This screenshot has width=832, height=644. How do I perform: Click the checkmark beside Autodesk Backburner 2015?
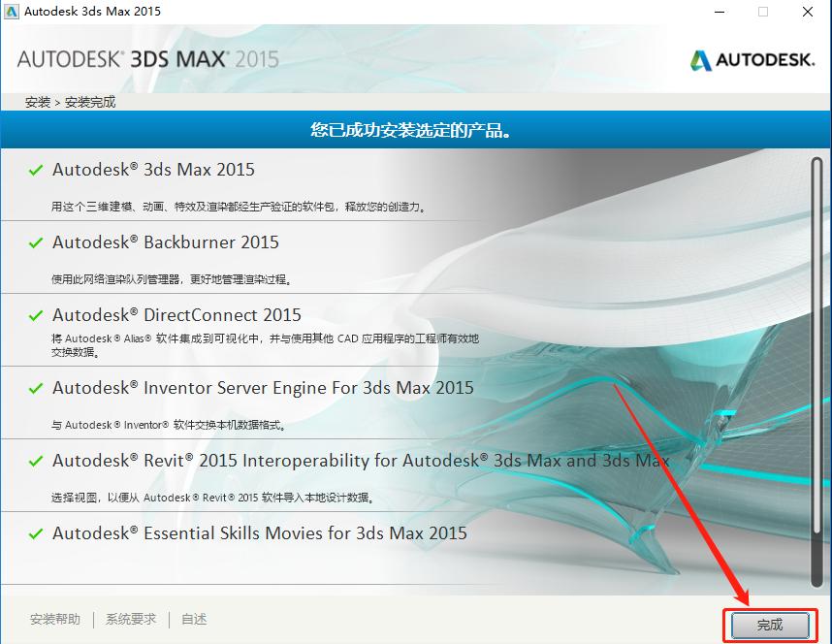click(36, 241)
